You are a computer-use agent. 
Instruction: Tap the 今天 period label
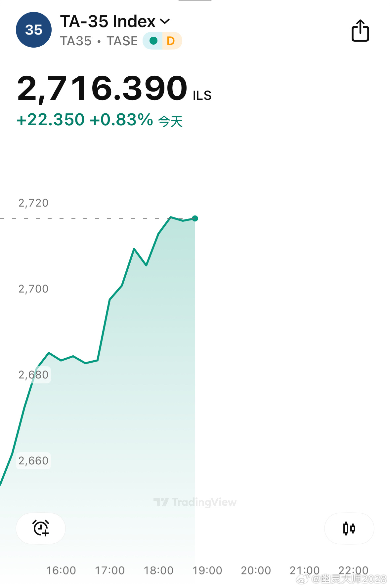[170, 121]
